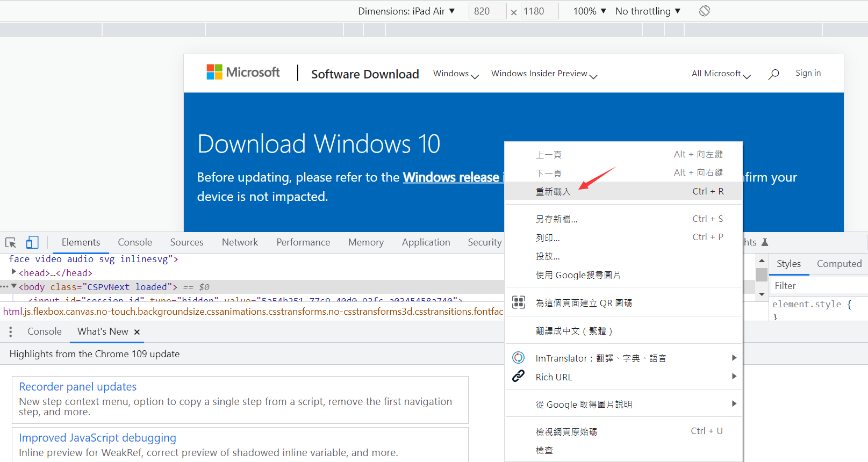Close the What's New tab
Image resolution: width=868 pixels, height=462 pixels.
[x=137, y=332]
